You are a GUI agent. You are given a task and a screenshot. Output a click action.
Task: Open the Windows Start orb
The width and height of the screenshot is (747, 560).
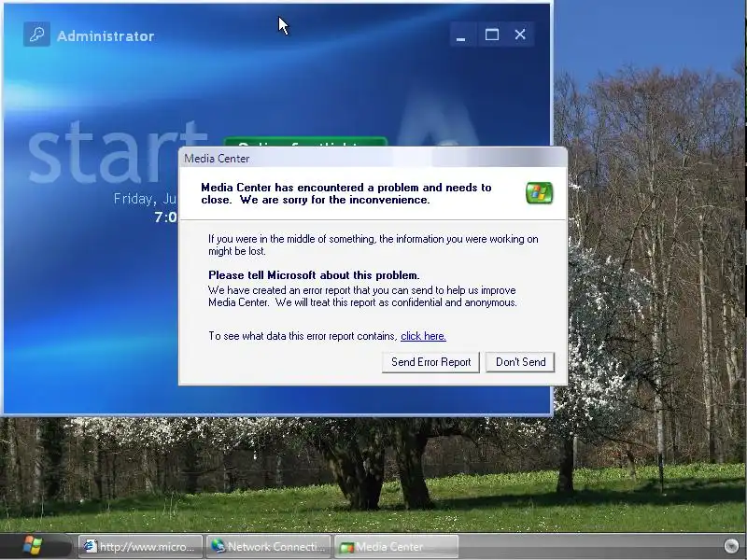coord(33,546)
